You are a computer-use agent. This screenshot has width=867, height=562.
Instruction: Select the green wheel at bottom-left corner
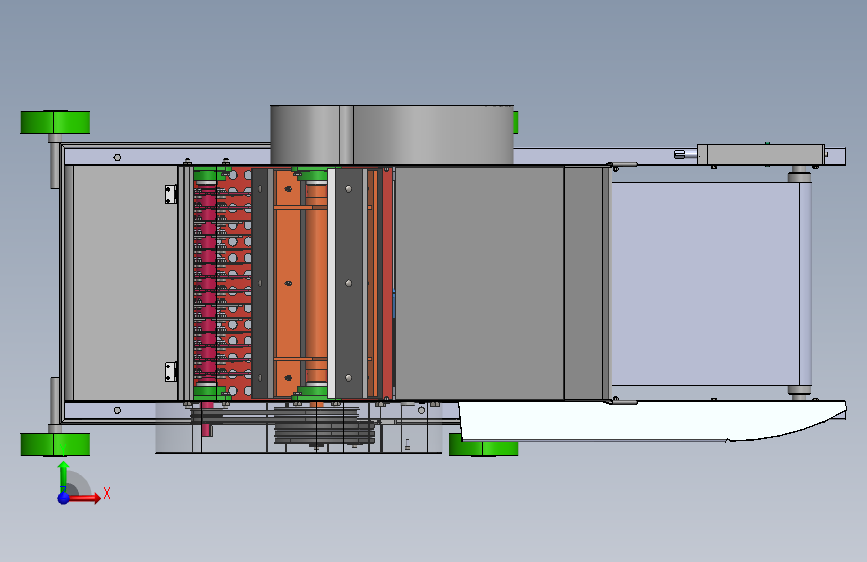pyautogui.click(x=55, y=444)
